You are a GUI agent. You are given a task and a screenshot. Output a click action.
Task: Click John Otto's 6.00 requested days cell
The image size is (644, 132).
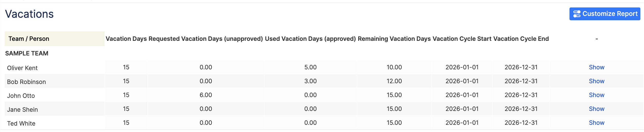point(206,95)
